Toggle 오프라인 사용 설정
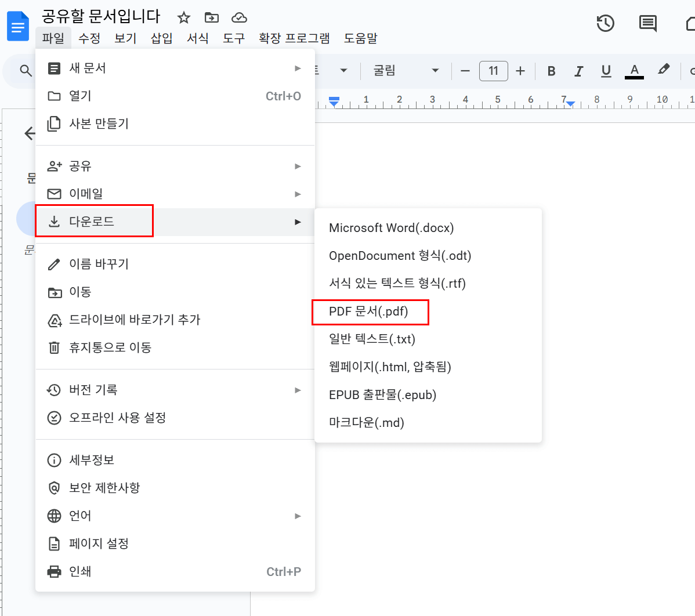 pyautogui.click(x=175, y=418)
